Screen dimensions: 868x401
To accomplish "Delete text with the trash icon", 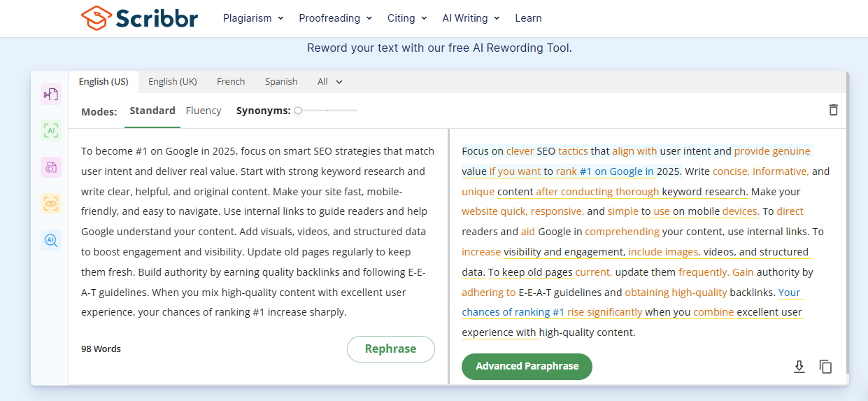I will pyautogui.click(x=833, y=110).
